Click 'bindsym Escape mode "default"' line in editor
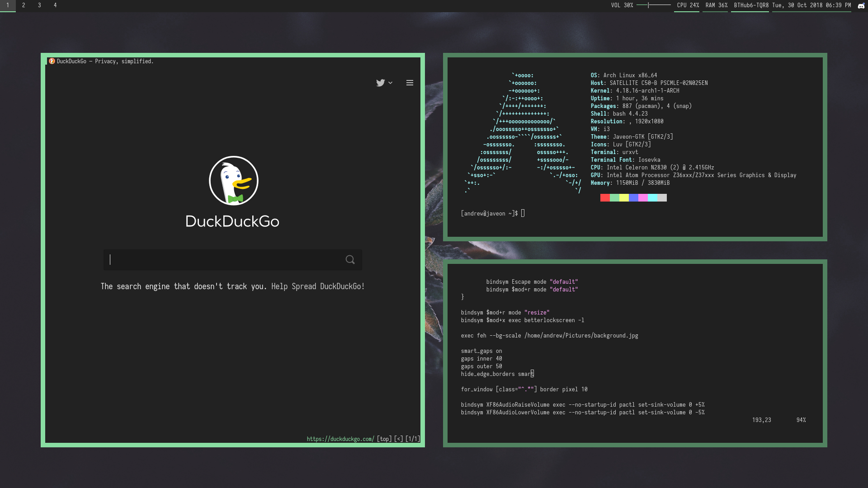 pos(532,282)
